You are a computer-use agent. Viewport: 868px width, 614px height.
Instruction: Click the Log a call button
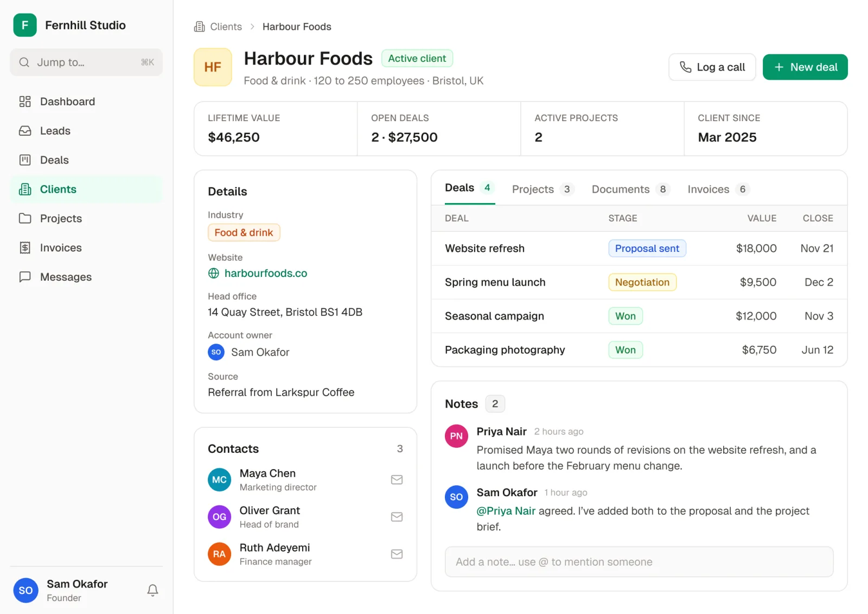point(712,67)
